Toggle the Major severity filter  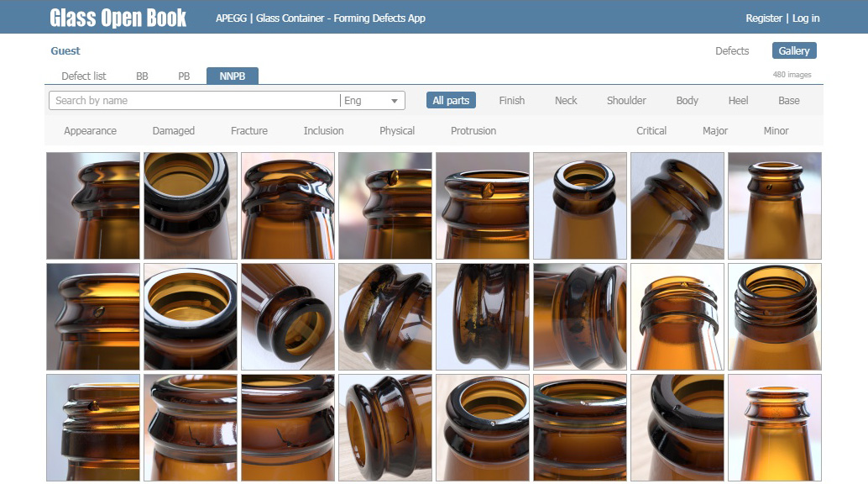pos(714,130)
